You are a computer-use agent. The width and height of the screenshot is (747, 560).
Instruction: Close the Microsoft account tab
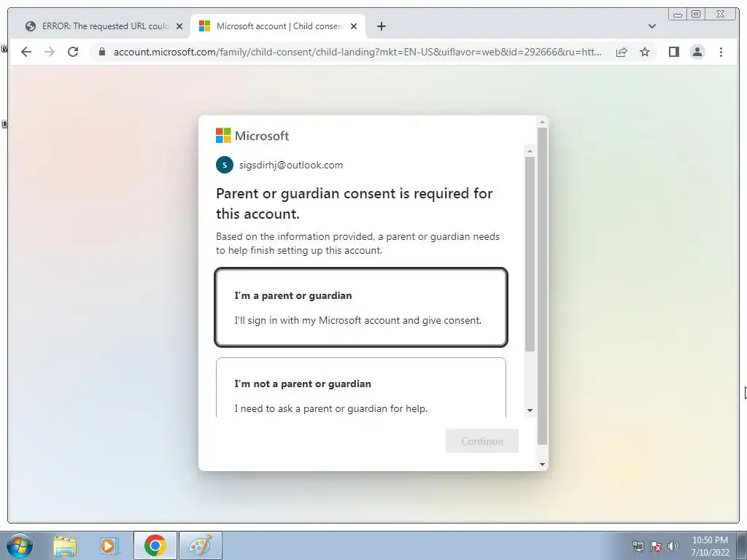[354, 26]
